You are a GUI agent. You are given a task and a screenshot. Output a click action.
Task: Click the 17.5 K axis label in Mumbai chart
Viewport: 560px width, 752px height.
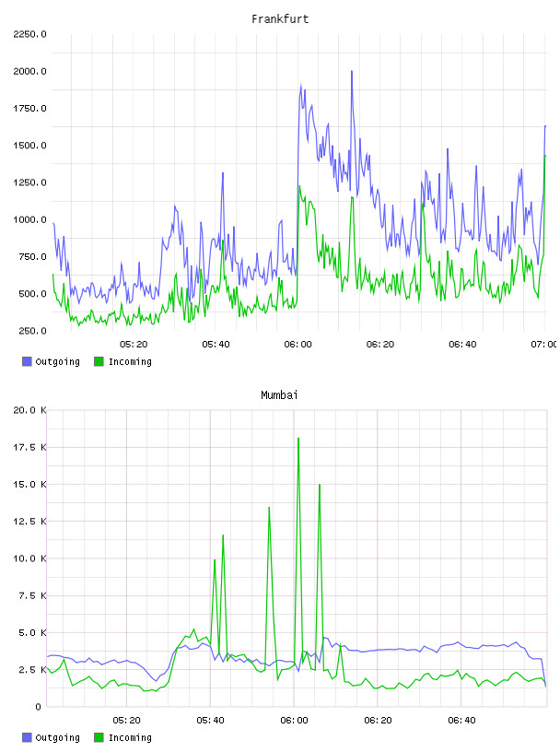(x=29, y=448)
